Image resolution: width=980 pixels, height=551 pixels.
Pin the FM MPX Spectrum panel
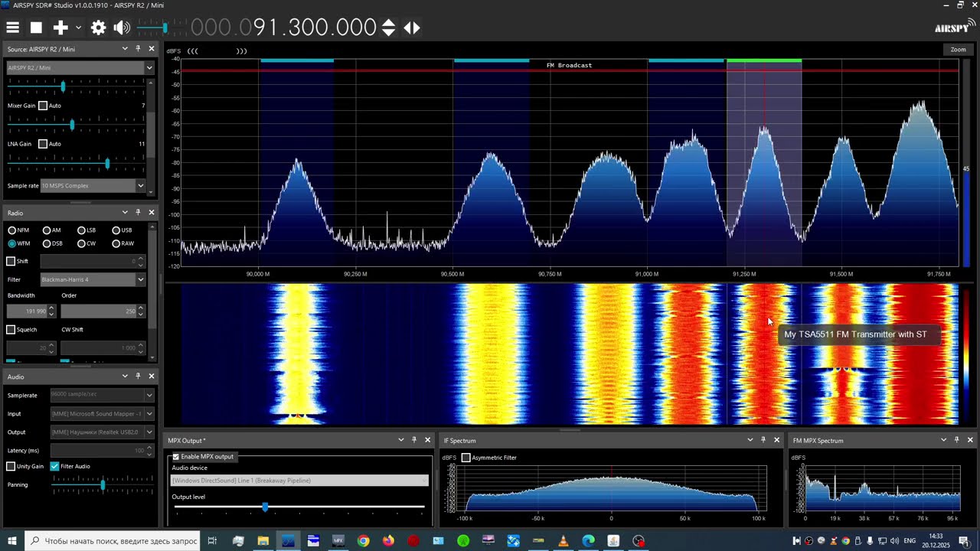(x=956, y=440)
